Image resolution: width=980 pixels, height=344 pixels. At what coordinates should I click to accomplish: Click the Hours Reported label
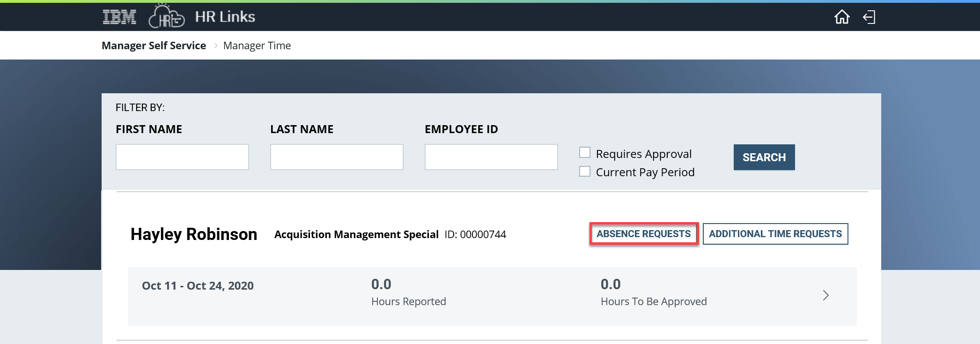click(x=409, y=301)
